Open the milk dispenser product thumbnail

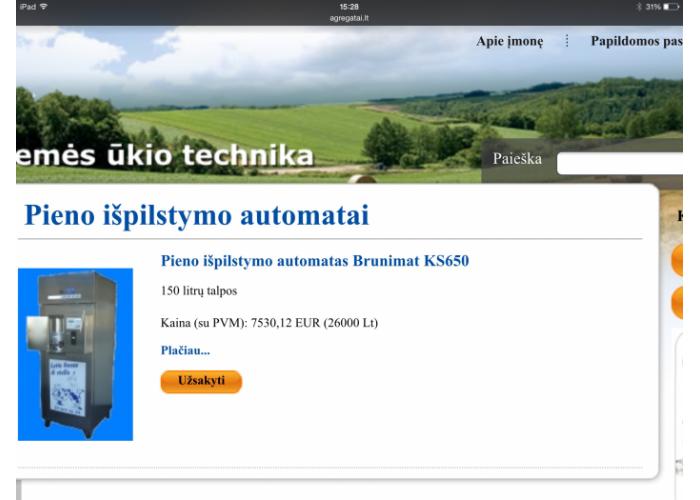tap(75, 354)
